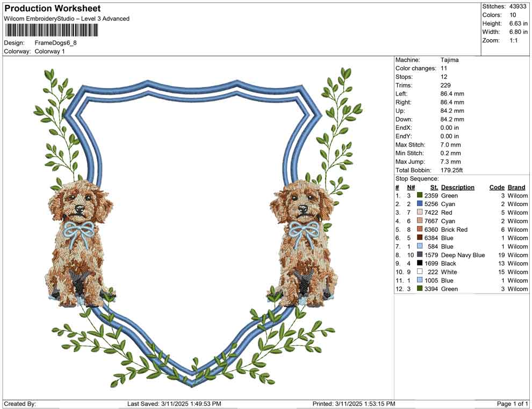The width and height of the screenshot is (532, 409).
Task: Click the 'Stop Sequence:' label
Action: 417,179
